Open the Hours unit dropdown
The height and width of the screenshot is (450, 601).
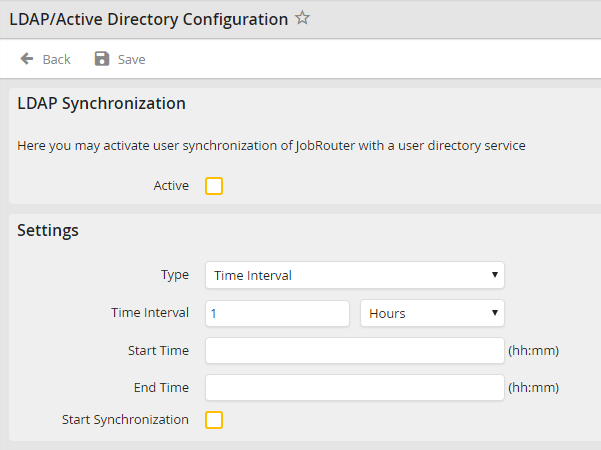pyautogui.click(x=432, y=313)
